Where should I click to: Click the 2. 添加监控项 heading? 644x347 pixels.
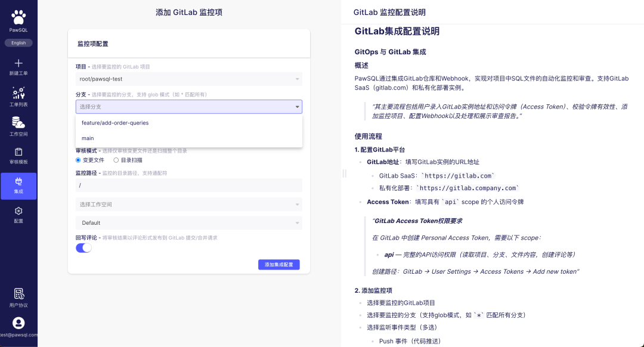(373, 291)
